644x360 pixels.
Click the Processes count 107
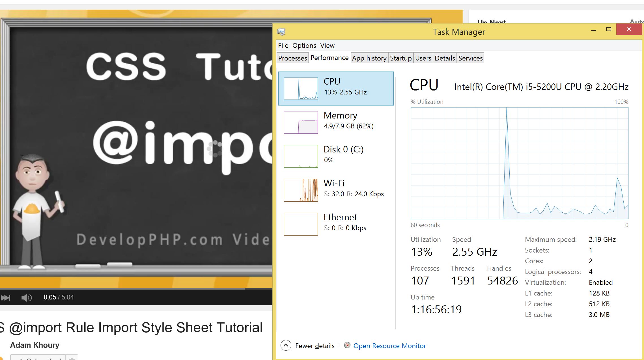click(420, 281)
